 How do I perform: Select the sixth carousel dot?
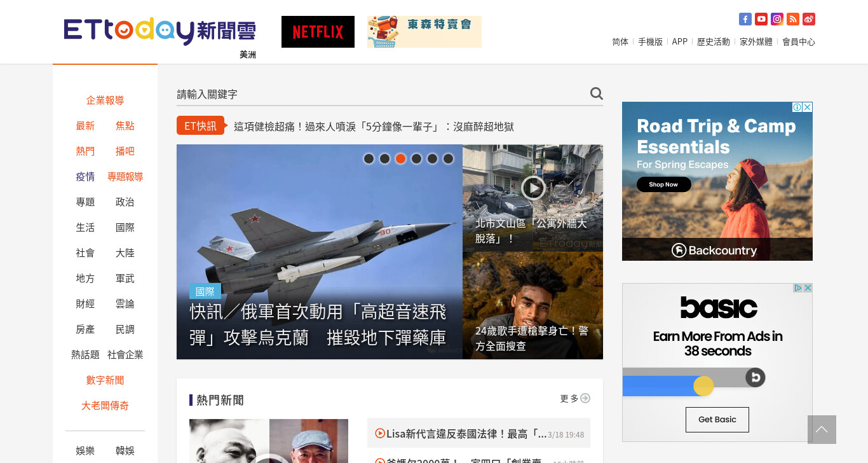pyautogui.click(x=448, y=158)
